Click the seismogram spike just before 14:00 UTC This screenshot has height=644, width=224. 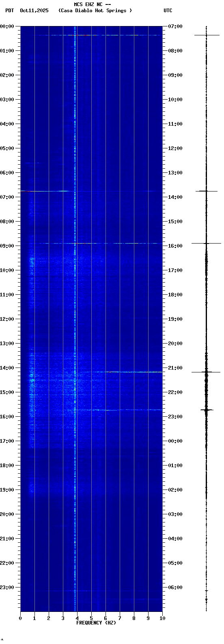pyautogui.click(x=206, y=191)
